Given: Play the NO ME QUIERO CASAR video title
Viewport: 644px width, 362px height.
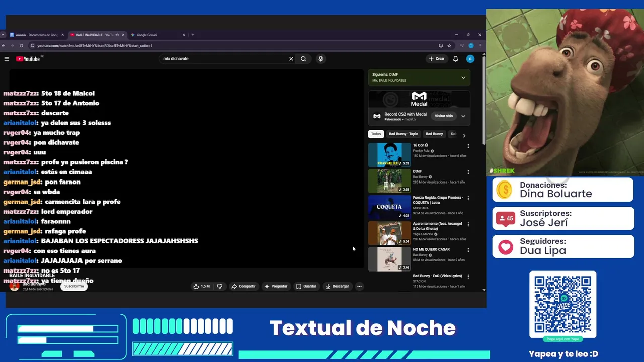Looking at the screenshot, I should coord(431,249).
